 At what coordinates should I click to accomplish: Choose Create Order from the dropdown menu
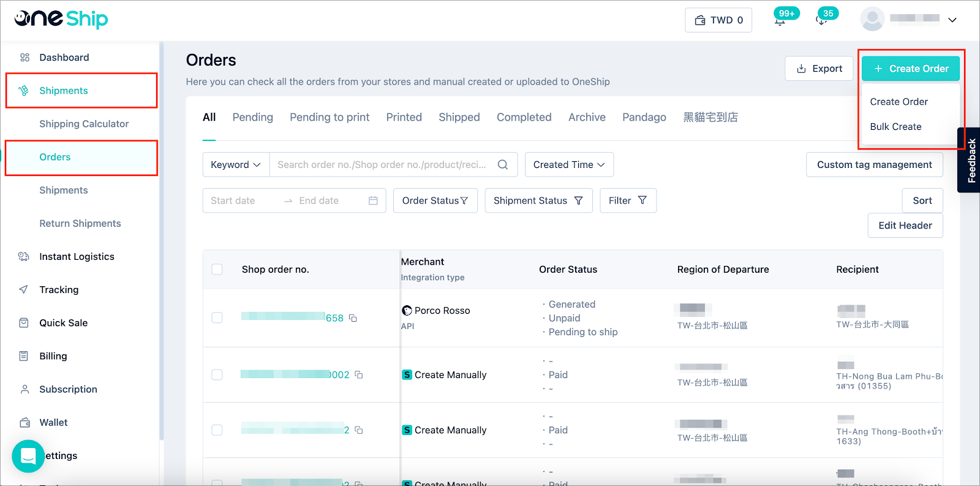click(x=899, y=102)
